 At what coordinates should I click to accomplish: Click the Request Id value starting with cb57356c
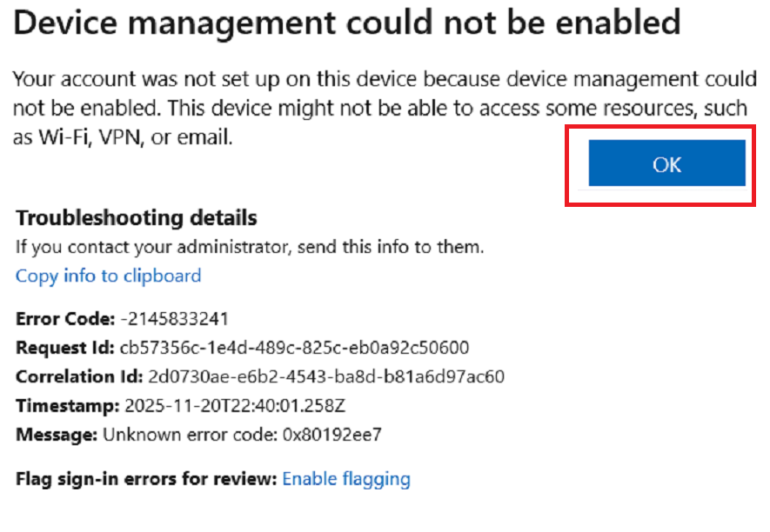(x=293, y=348)
